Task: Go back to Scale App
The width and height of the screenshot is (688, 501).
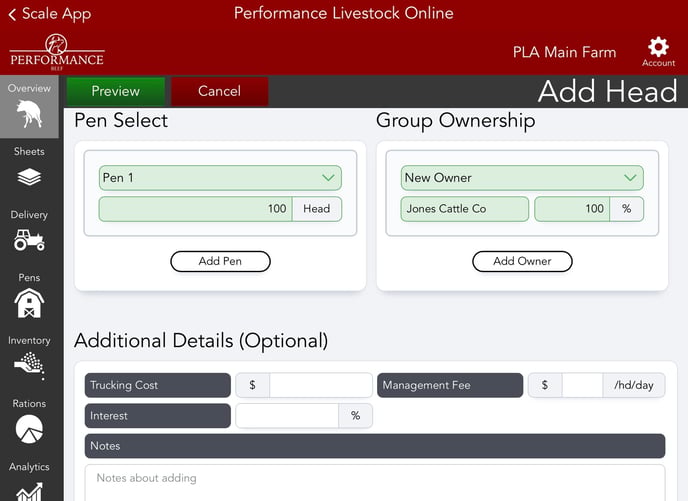Action: (50, 14)
